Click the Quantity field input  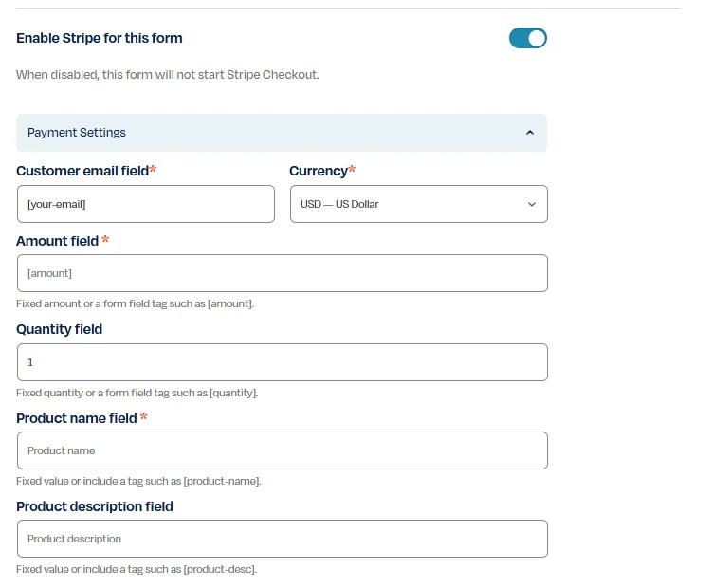(x=283, y=362)
